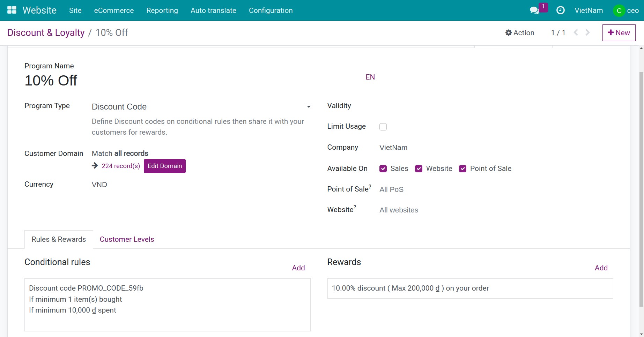Screen dimensions: 644x337
Task: Open the Reporting menu
Action: (162, 10)
